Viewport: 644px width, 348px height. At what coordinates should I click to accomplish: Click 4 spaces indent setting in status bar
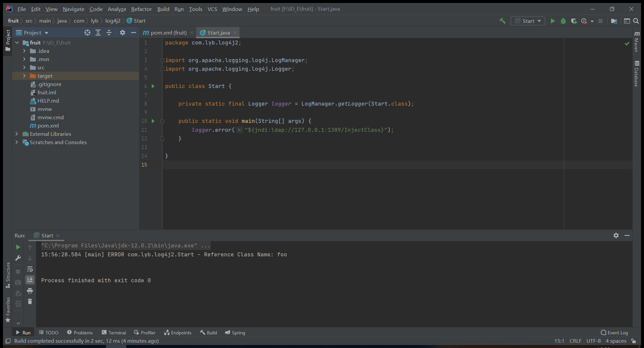pyautogui.click(x=616, y=341)
